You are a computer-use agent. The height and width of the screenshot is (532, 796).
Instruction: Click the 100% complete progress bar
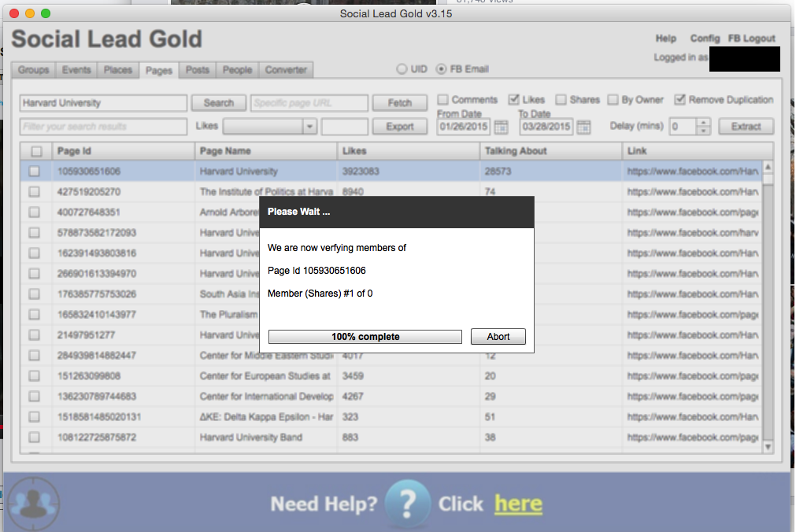[365, 337]
